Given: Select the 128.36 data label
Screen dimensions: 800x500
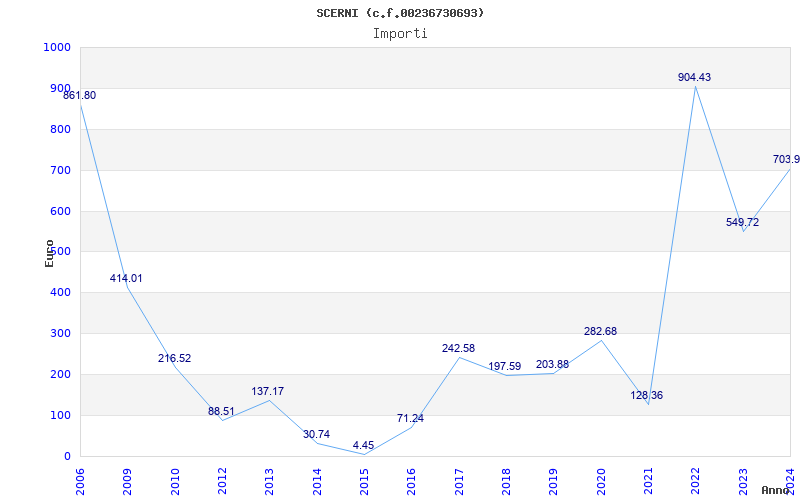Looking at the screenshot, I should 646,395.
